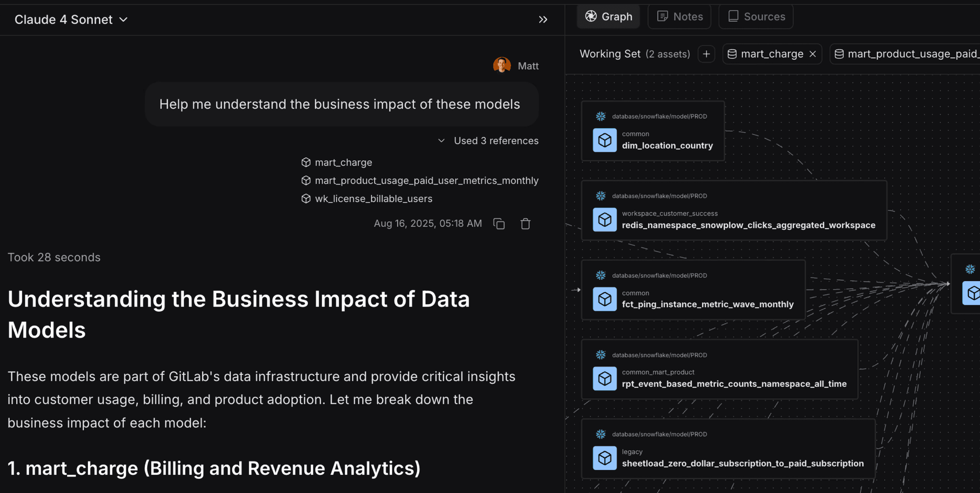
Task: Click the cube asset icon beside mart_charge reference
Action: pyautogui.click(x=306, y=162)
